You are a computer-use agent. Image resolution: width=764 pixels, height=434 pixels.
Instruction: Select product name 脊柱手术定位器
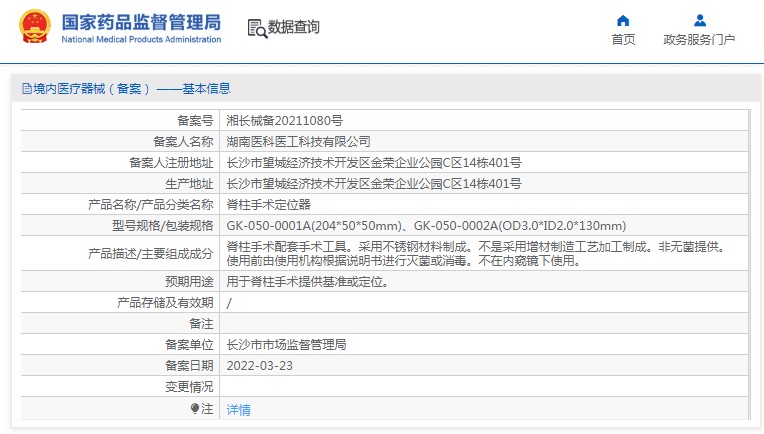(268, 204)
